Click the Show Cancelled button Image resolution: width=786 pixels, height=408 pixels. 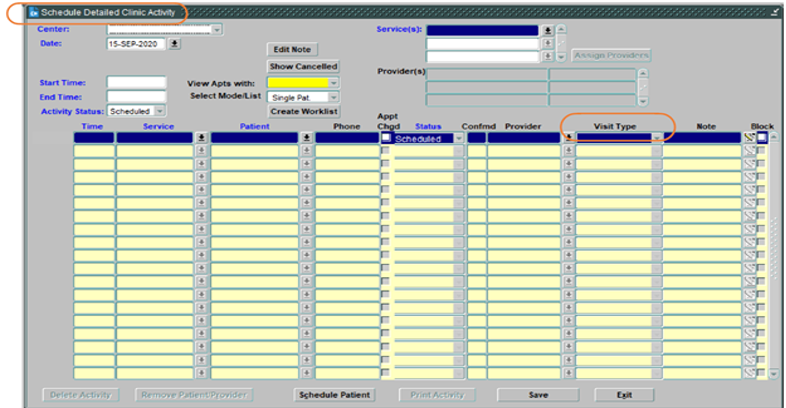pyautogui.click(x=303, y=66)
